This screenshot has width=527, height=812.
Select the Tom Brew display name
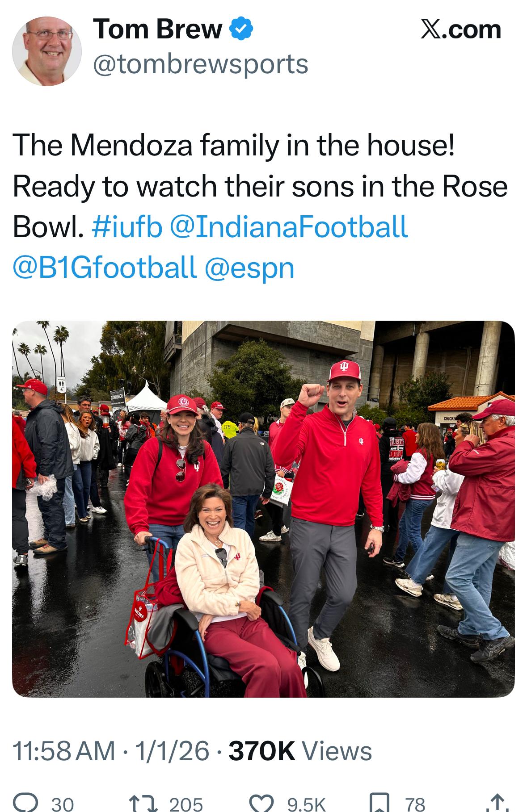coord(157,29)
